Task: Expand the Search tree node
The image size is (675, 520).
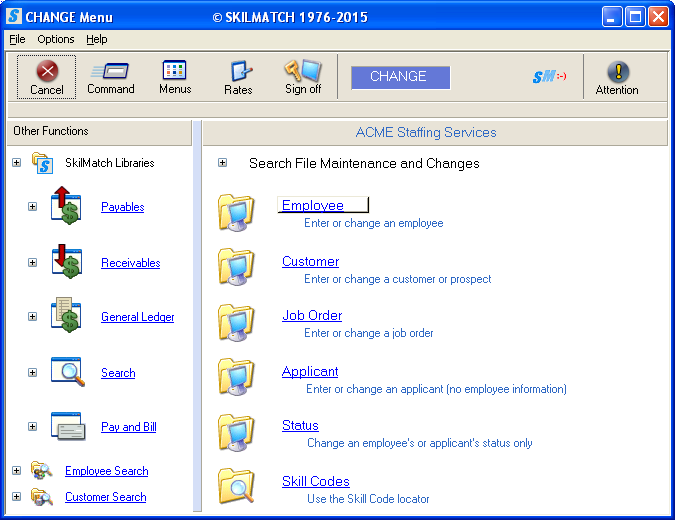Action: [x=32, y=372]
